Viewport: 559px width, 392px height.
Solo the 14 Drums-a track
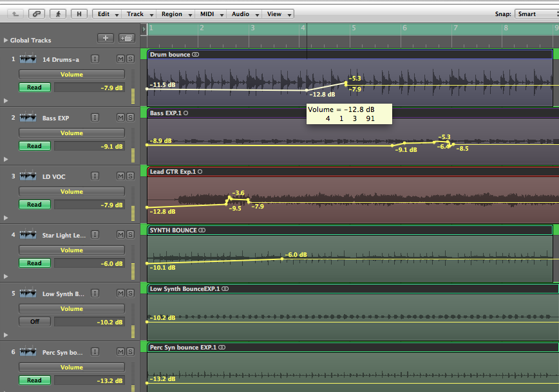tap(131, 59)
